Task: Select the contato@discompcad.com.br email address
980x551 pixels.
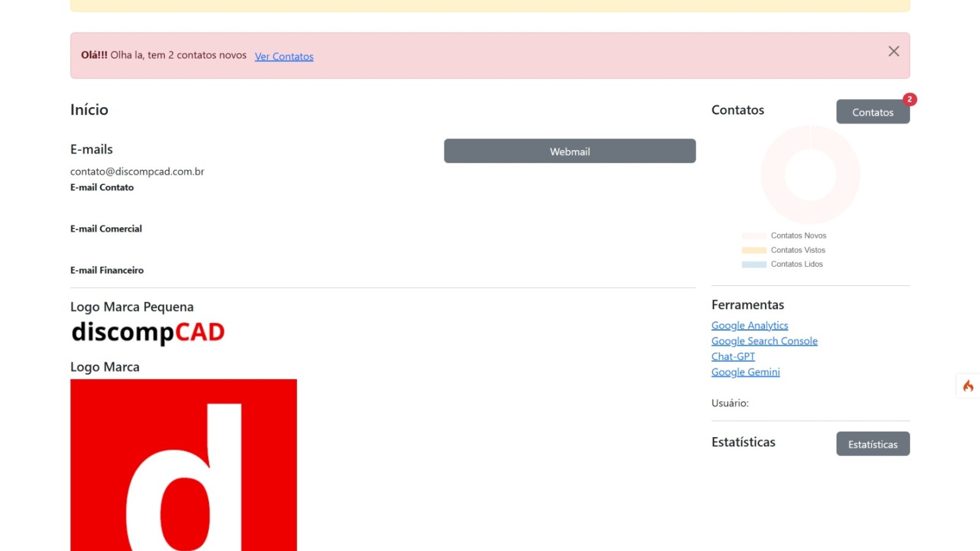Action: coord(137,171)
